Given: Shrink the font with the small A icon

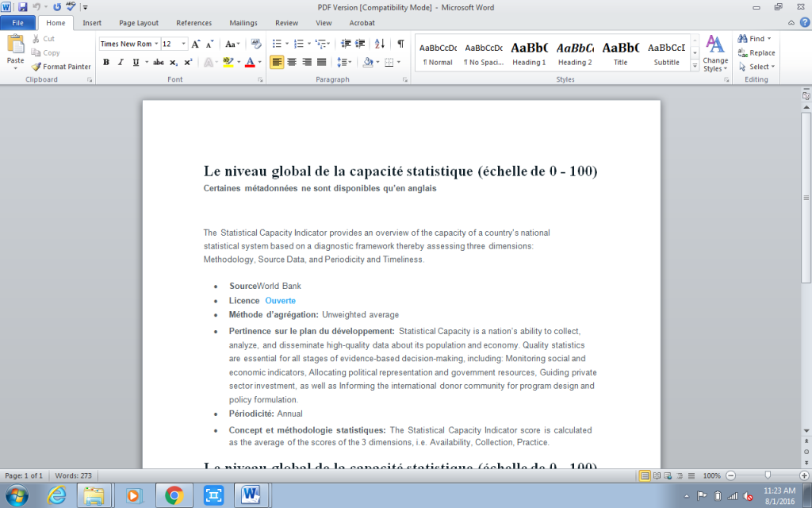Looking at the screenshot, I should (209, 44).
